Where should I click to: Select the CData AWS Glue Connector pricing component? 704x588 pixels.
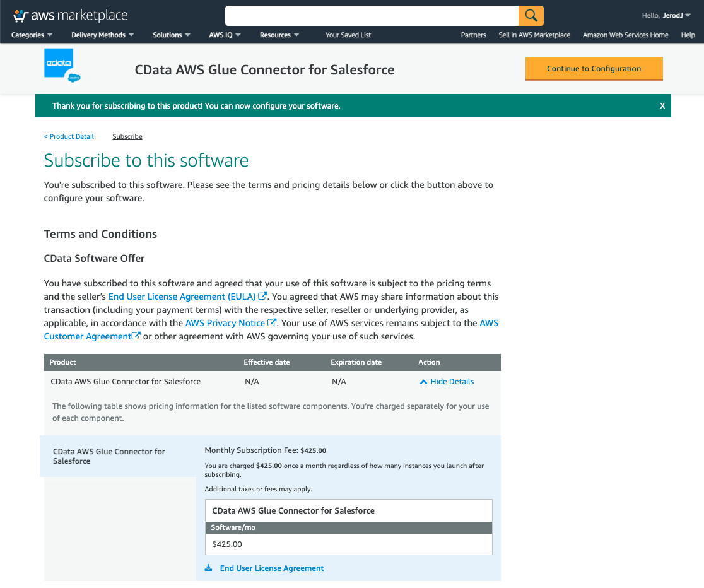(x=118, y=456)
